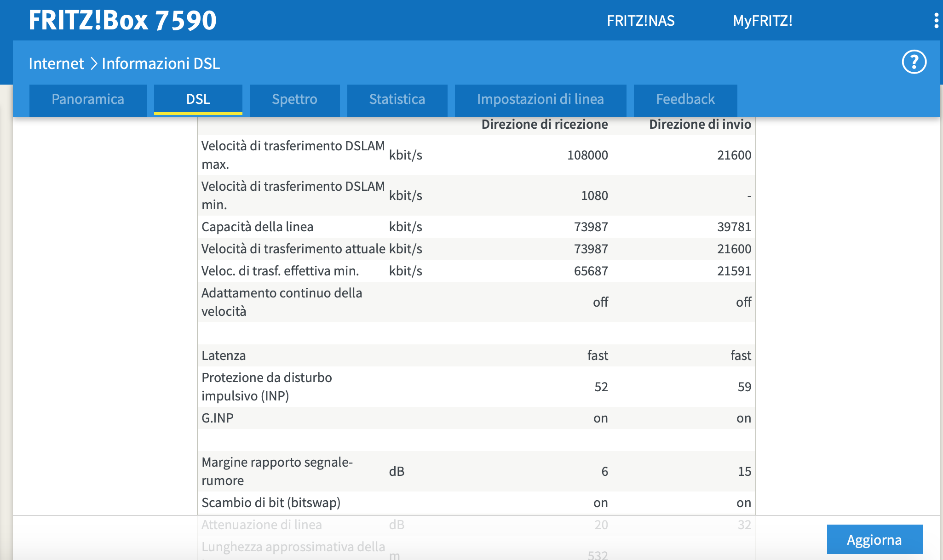Open the MyFRITZ! link
Viewport: 943px width, 560px height.
(x=762, y=21)
